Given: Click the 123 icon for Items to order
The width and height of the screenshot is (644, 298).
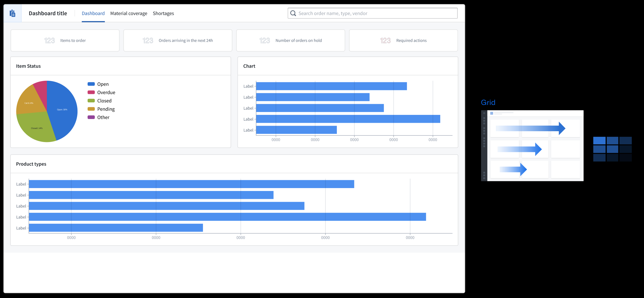Looking at the screenshot, I should 49,41.
